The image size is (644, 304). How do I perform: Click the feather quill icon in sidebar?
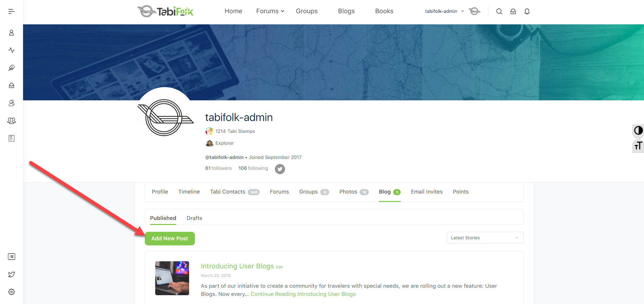tap(12, 68)
